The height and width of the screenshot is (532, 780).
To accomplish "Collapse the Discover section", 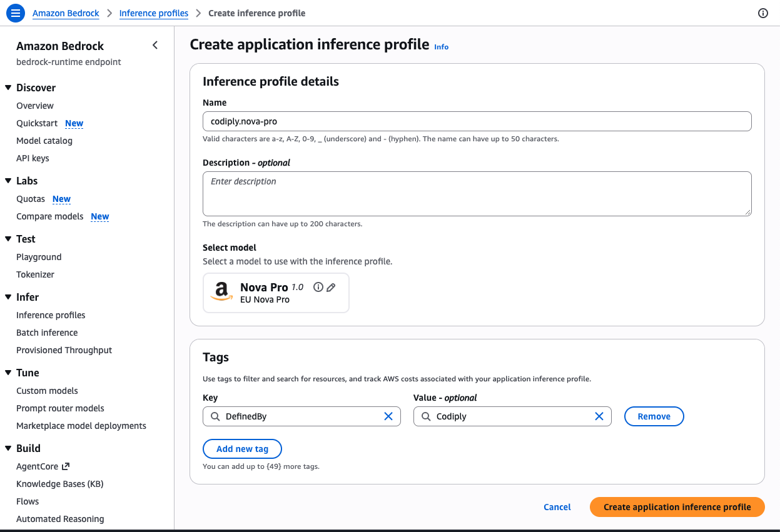I will click(8, 88).
